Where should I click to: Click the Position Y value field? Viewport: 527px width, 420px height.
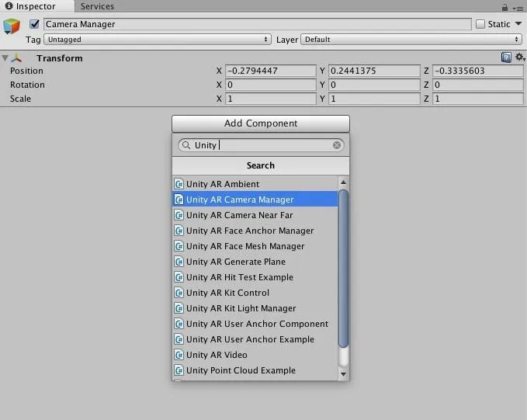click(x=374, y=71)
